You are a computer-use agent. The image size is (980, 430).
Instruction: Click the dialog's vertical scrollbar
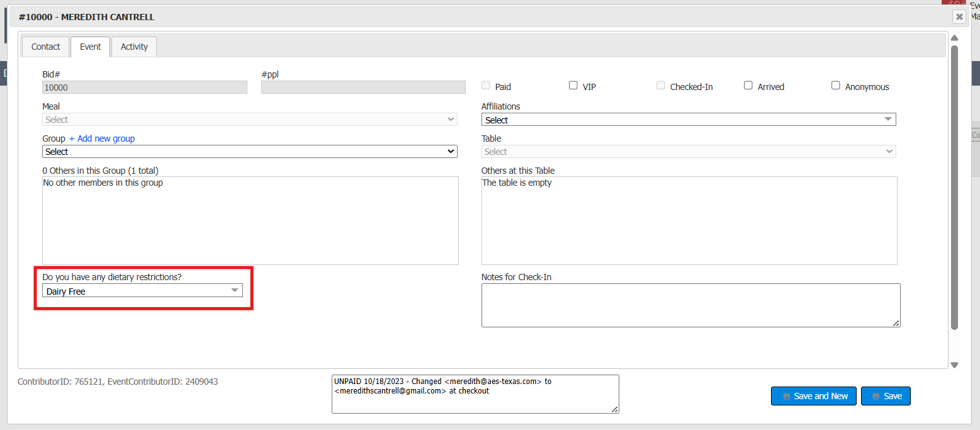tap(954, 189)
